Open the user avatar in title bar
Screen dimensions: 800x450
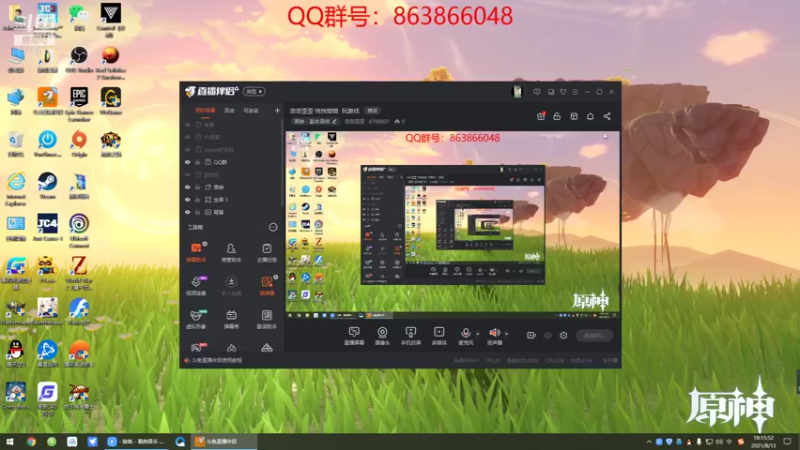click(x=517, y=91)
